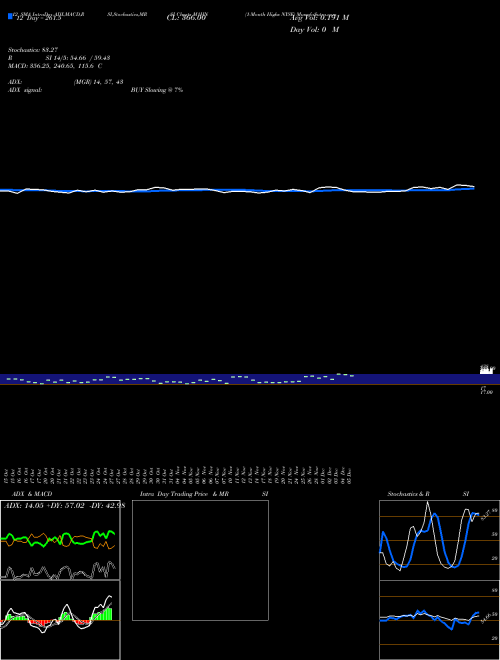Click the dark blue volume band
Image resolution: width=500 pixels, height=660 pixels.
tap(250, 379)
